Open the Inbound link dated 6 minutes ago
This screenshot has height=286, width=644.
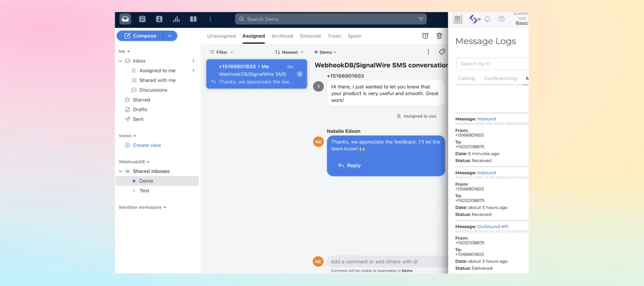(x=486, y=119)
